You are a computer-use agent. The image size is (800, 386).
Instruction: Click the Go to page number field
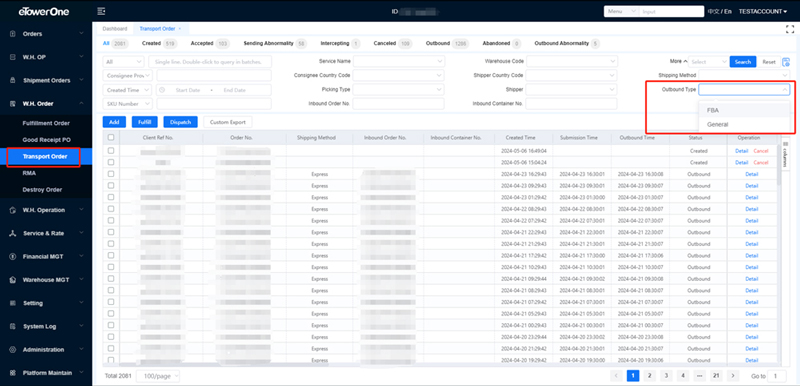pyautogui.click(x=777, y=376)
